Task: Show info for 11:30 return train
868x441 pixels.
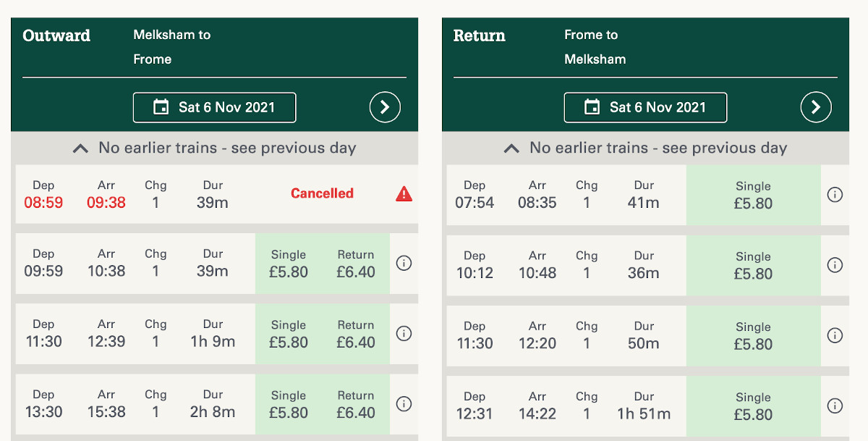Action: 835,335
